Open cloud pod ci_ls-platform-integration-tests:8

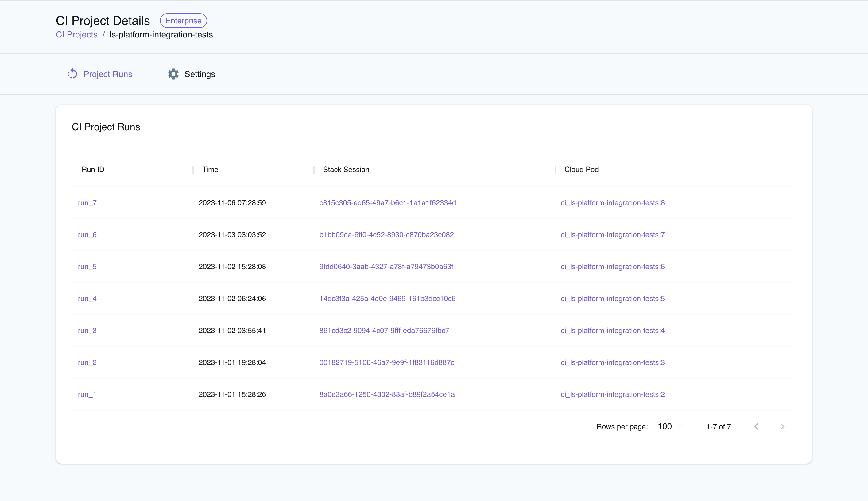[x=613, y=203]
